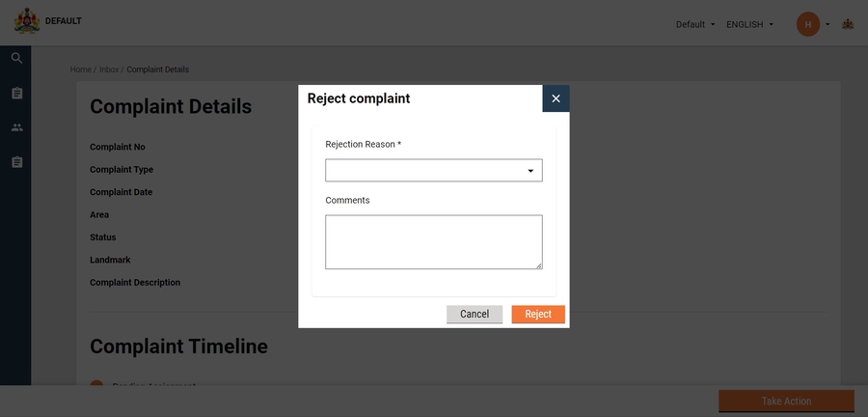
Task: Open the people icon in the sidebar
Action: pyautogui.click(x=16, y=127)
